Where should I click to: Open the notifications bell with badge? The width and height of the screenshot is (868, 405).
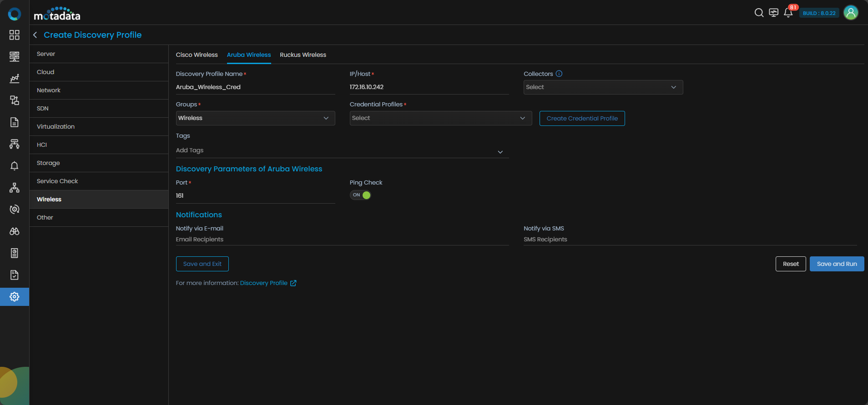(x=788, y=13)
